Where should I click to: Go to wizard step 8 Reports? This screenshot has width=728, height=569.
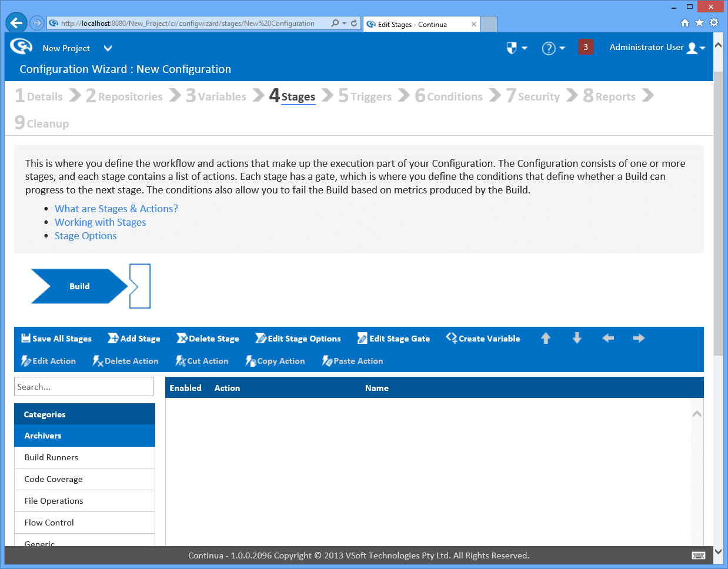click(x=609, y=96)
